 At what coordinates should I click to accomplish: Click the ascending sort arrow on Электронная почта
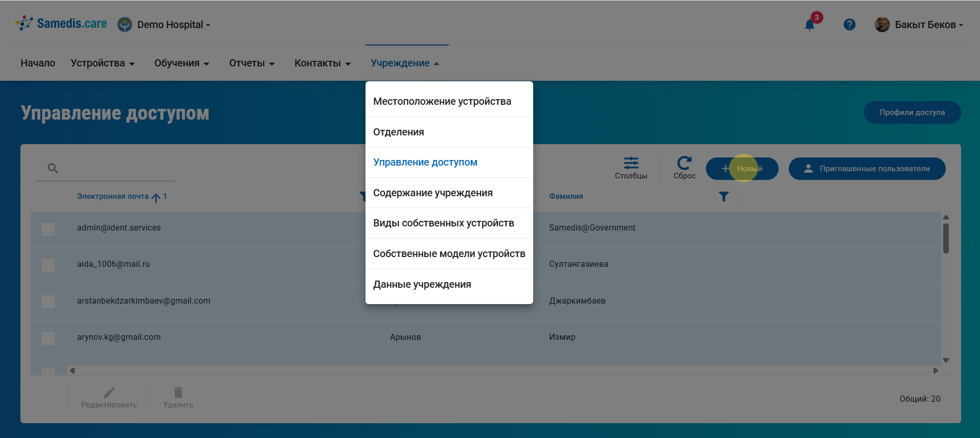[x=156, y=197]
